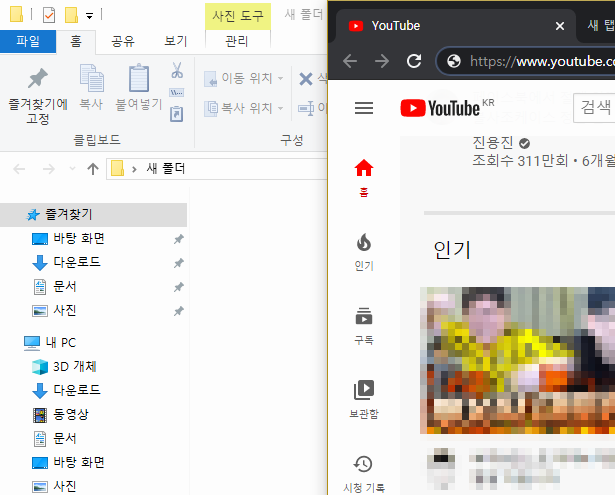Click Explorer's Forward navigation arrow
The width and height of the screenshot is (615, 495).
pos(48,169)
